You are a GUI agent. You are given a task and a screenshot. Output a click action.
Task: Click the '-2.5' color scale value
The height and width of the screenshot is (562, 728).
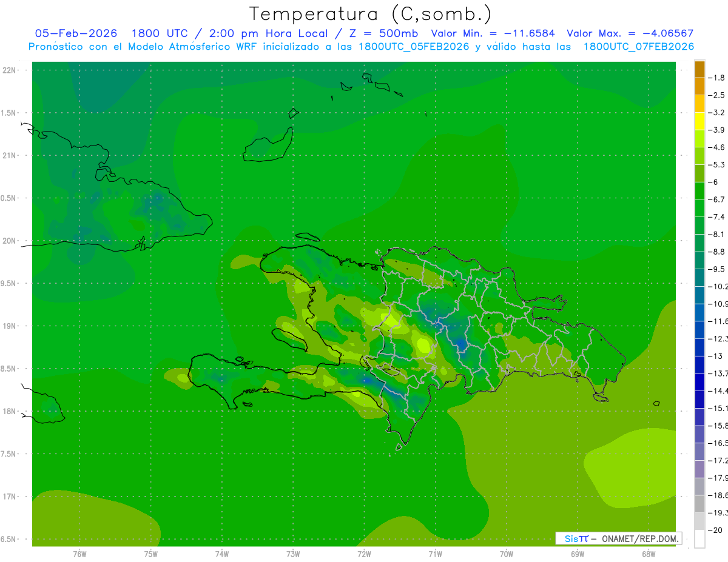coord(716,95)
